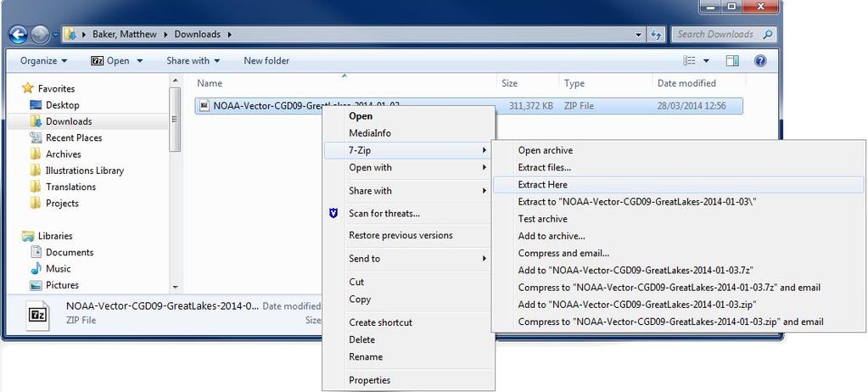
Task: Choose Extract Here in 7-Zip submenu
Action: coord(678,185)
